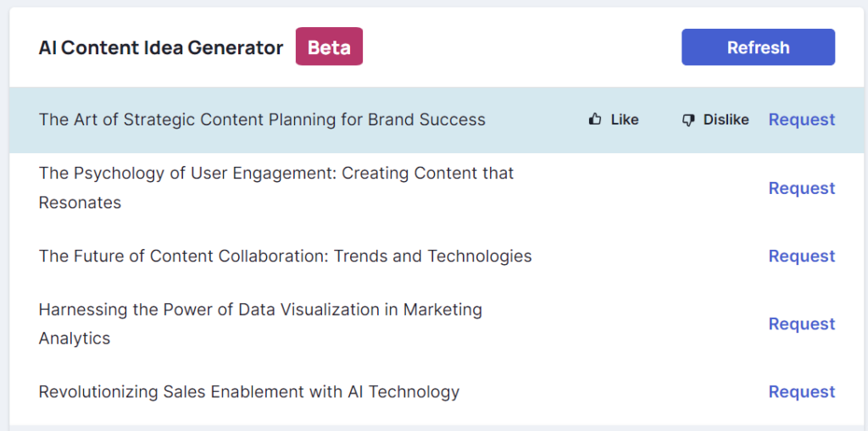Image resolution: width=868 pixels, height=431 pixels.
Task: Click the word Analytics on the fourth idea
Action: click(x=75, y=338)
